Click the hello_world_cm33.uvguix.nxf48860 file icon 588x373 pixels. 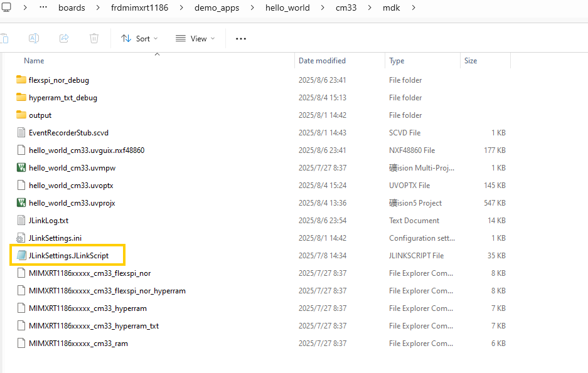point(21,150)
